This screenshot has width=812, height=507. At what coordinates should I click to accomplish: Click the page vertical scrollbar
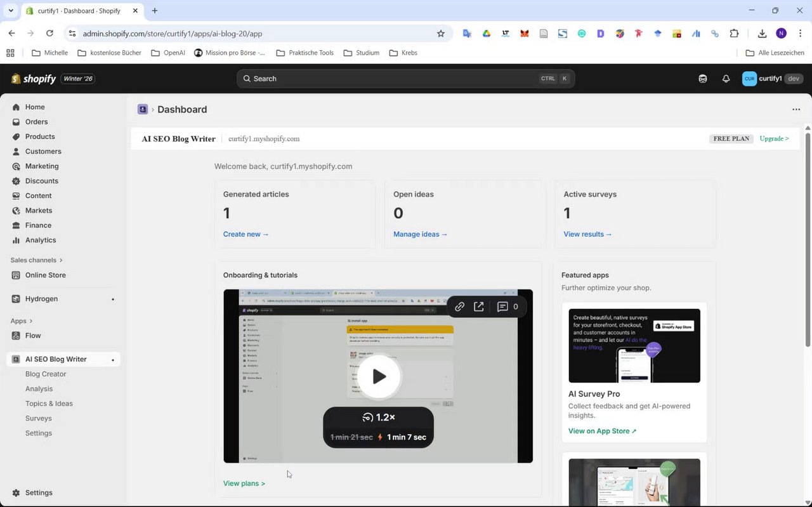pyautogui.click(x=808, y=239)
